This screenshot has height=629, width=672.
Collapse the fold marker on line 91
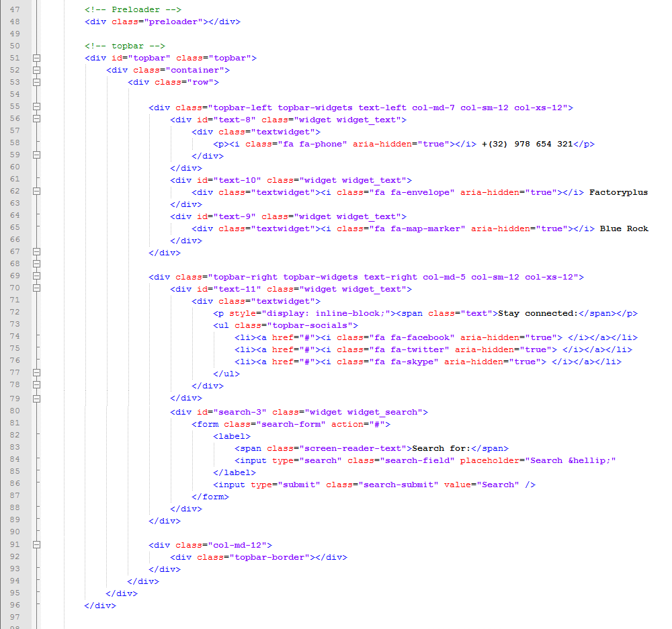coord(36,544)
